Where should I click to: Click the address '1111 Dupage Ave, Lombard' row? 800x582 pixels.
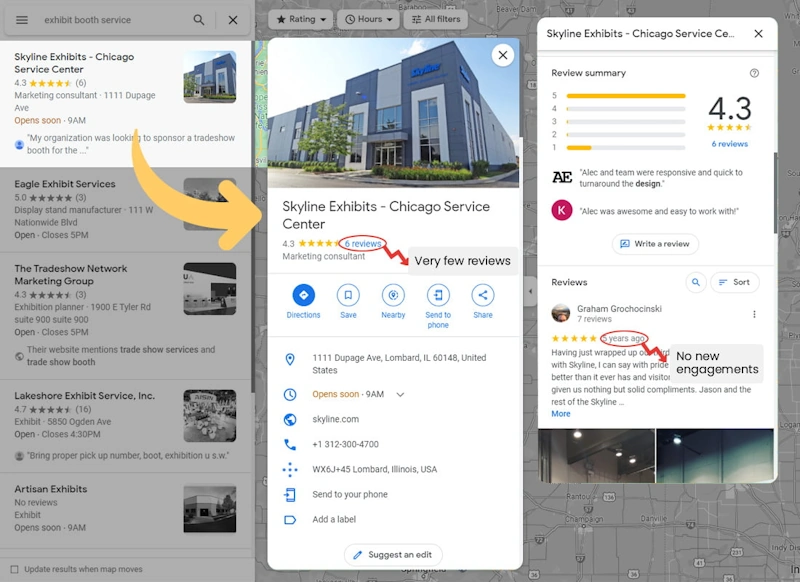pyautogui.click(x=393, y=364)
